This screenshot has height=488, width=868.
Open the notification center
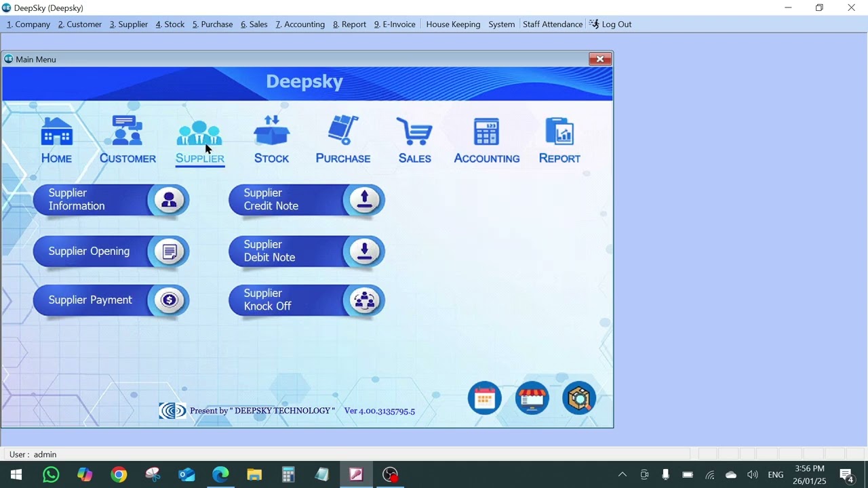point(846,474)
